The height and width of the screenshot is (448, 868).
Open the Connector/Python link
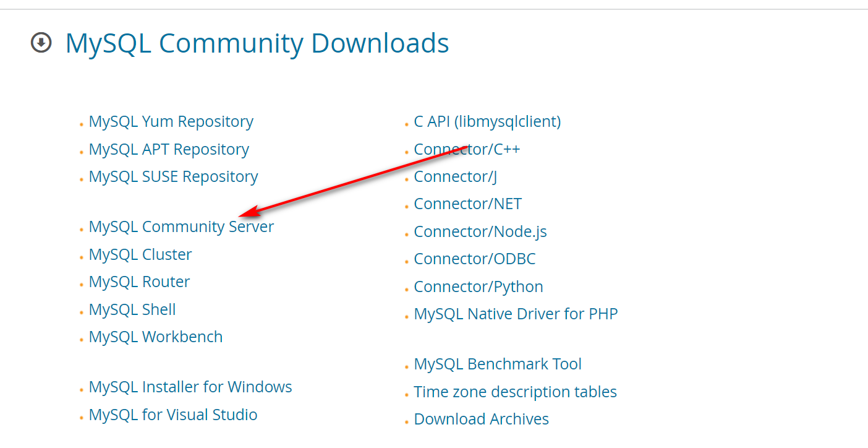tap(479, 286)
